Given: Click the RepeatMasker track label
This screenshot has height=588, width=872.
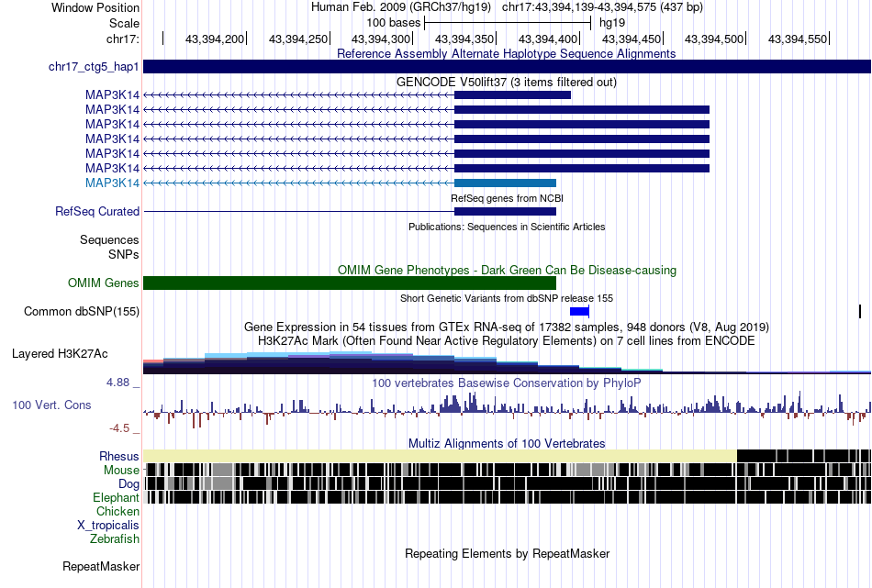Looking at the screenshot, I should (x=101, y=567).
